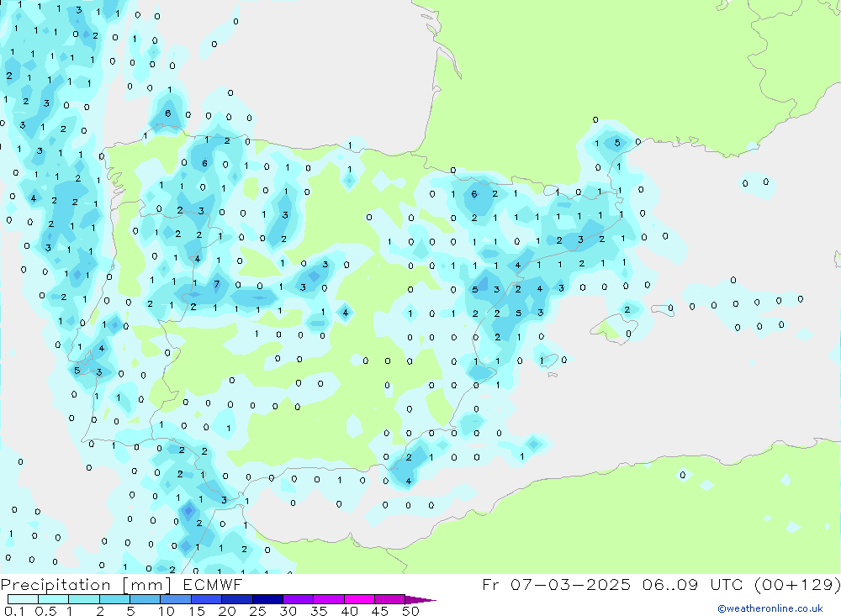Click the 10 to 15 mm legend swatch
Image resolution: width=841 pixels, height=616 pixels.
coord(176,599)
